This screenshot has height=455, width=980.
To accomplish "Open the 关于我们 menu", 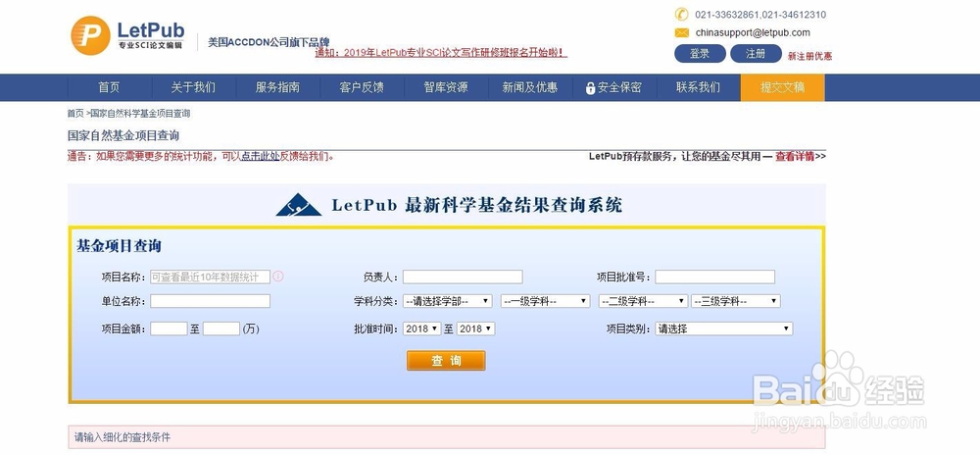I will tap(193, 87).
